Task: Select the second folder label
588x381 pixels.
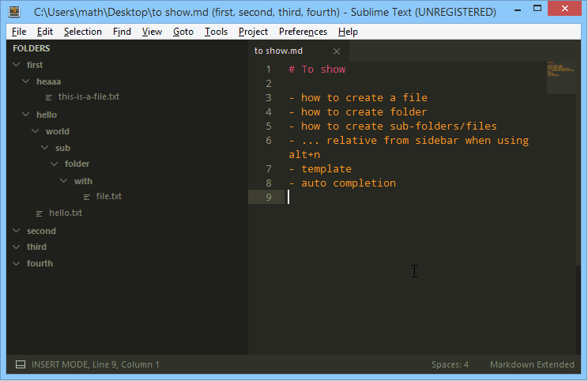Action: click(41, 231)
